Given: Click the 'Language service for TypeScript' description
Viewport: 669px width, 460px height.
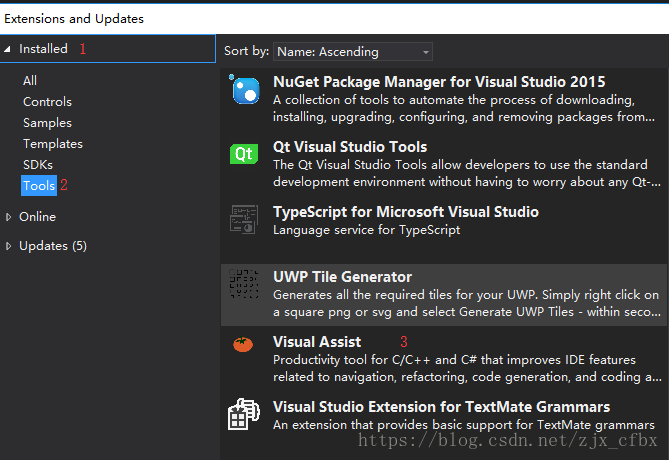Looking at the screenshot, I should click(366, 230).
